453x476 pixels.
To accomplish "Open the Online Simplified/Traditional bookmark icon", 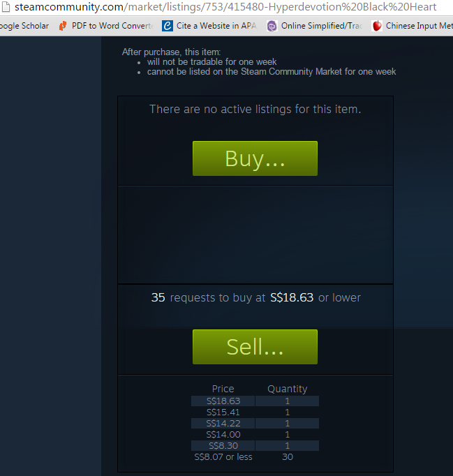I will click(272, 26).
